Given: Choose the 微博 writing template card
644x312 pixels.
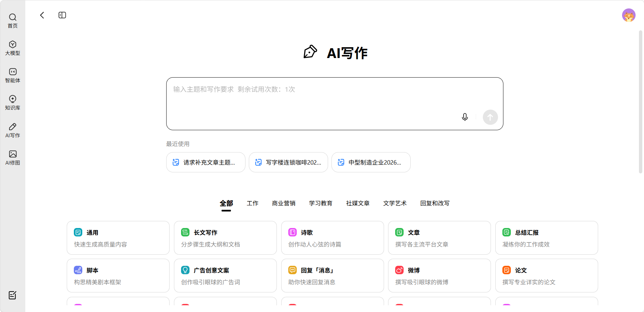Looking at the screenshot, I should [x=439, y=276].
